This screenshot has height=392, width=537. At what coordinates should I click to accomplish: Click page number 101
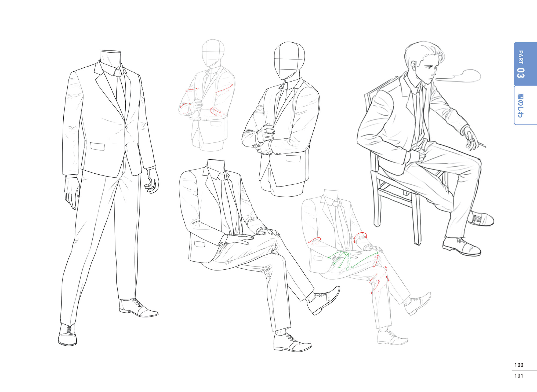(518, 376)
